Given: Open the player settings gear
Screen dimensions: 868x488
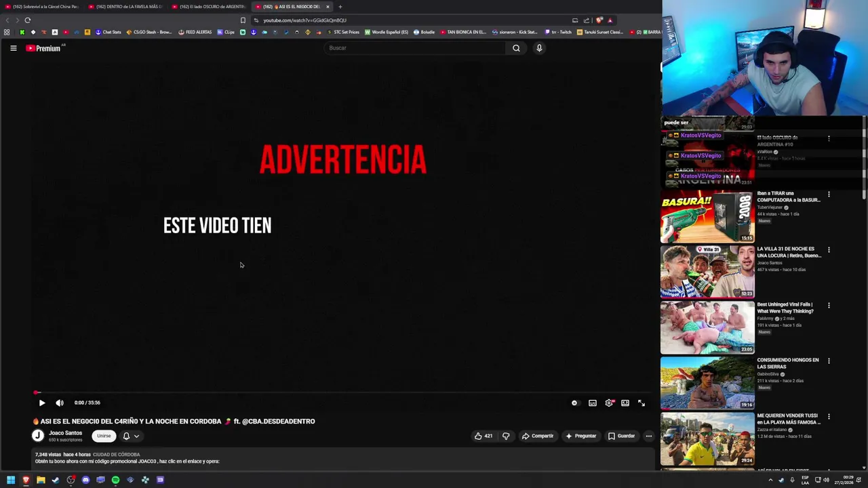Looking at the screenshot, I should [609, 403].
